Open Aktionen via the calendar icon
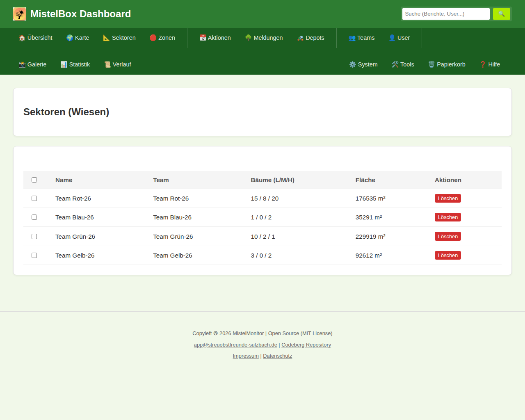 (x=203, y=38)
